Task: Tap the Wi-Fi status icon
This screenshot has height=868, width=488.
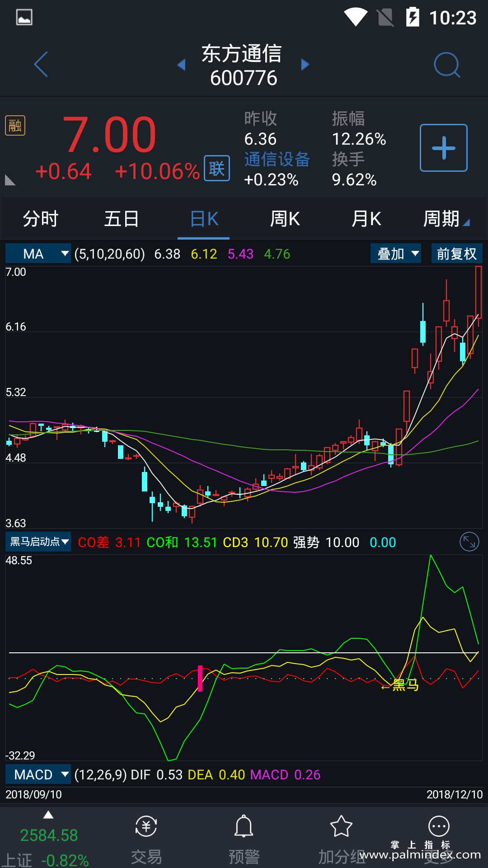Action: [356, 17]
